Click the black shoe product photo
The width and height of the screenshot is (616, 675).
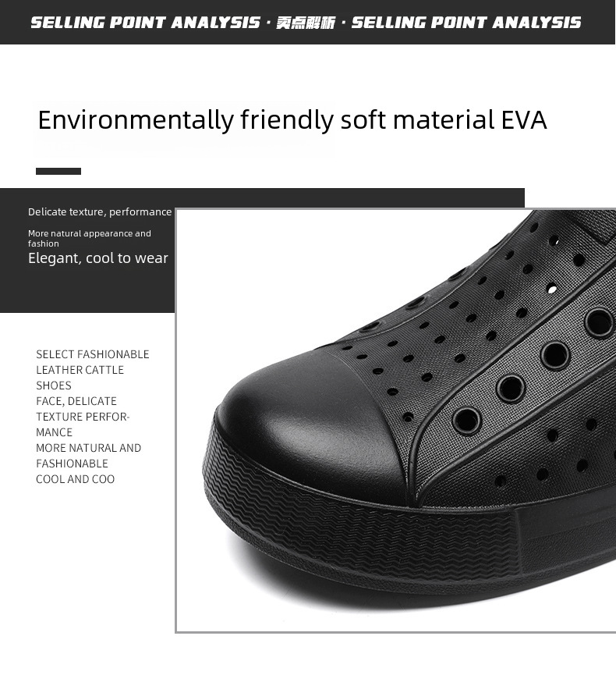click(x=396, y=421)
